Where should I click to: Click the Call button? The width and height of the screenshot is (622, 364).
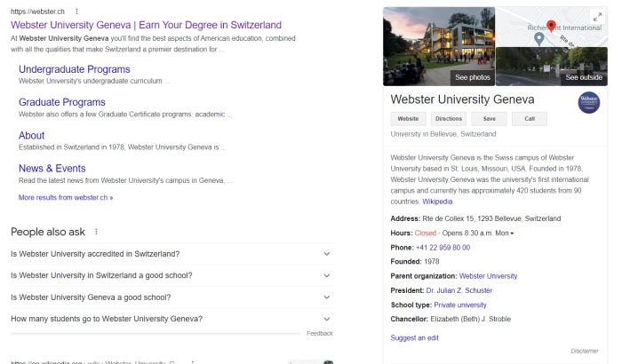tap(530, 119)
